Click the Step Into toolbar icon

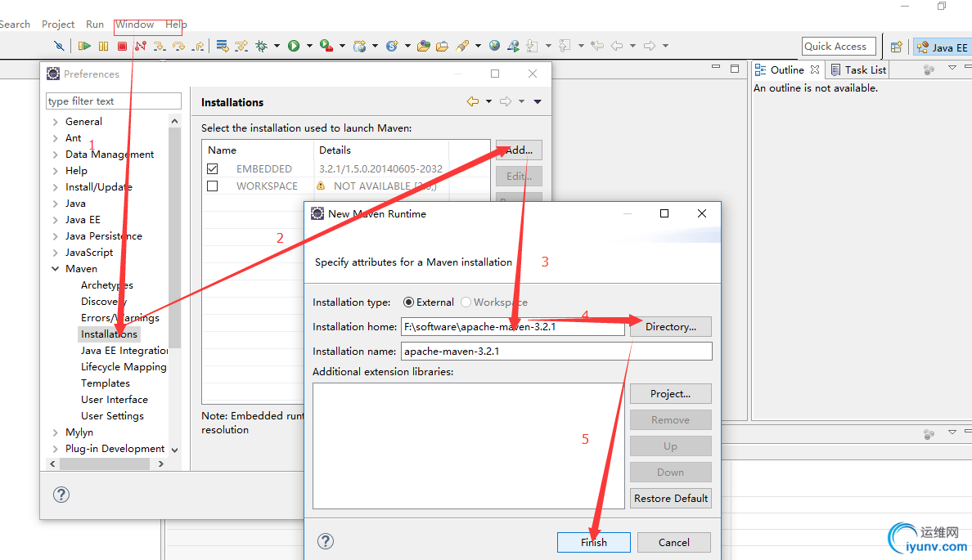[160, 46]
